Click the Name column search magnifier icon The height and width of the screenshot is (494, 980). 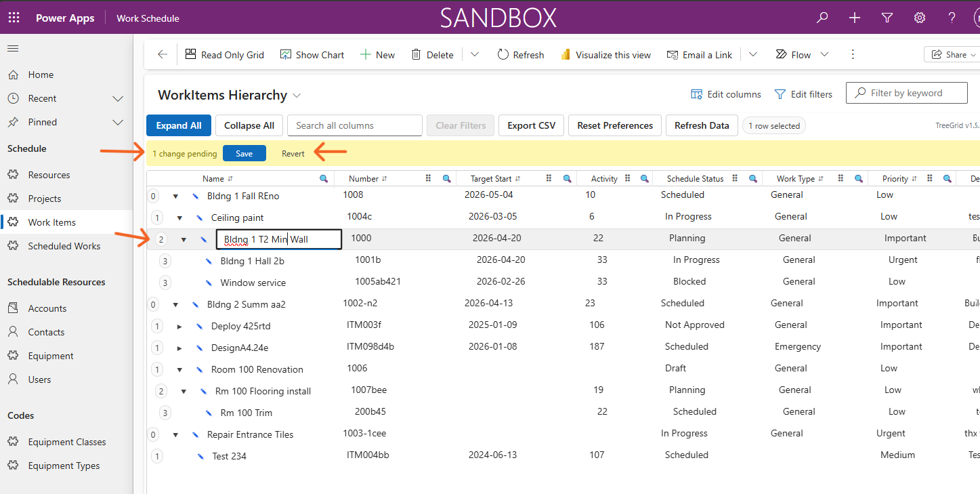(x=324, y=179)
